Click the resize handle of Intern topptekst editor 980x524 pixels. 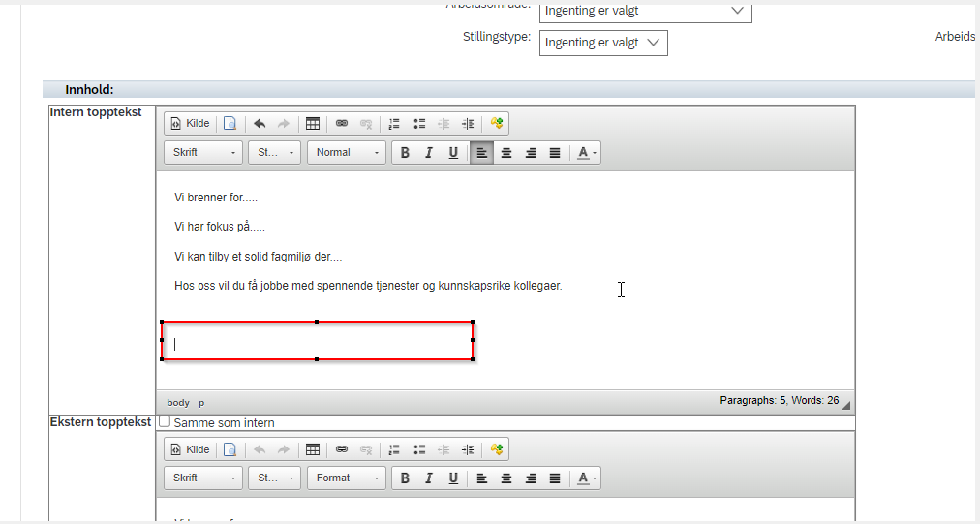point(845,405)
